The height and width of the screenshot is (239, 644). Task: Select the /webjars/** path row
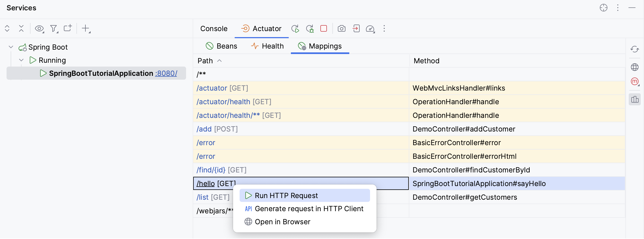tap(215, 211)
